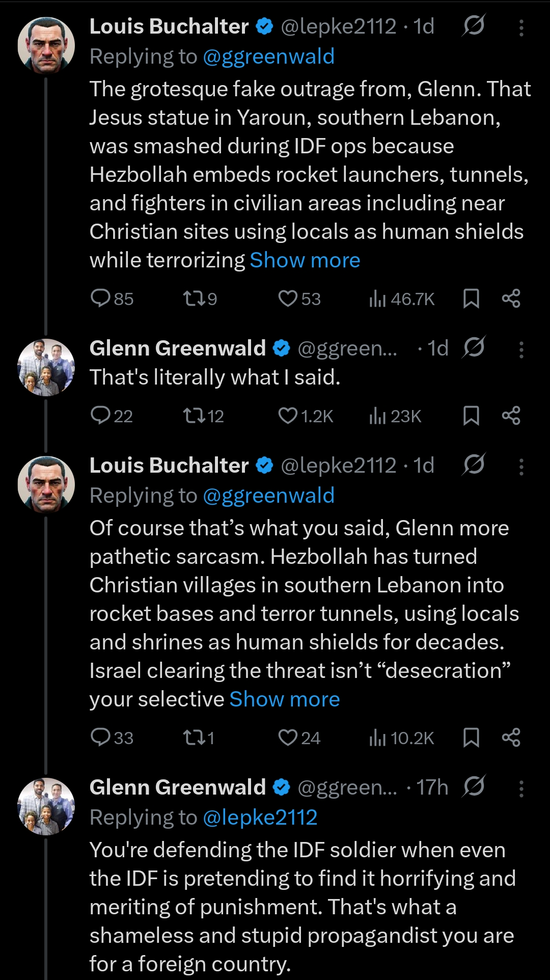Expand first tweet with Show more
The image size is (550, 980).
tap(305, 260)
